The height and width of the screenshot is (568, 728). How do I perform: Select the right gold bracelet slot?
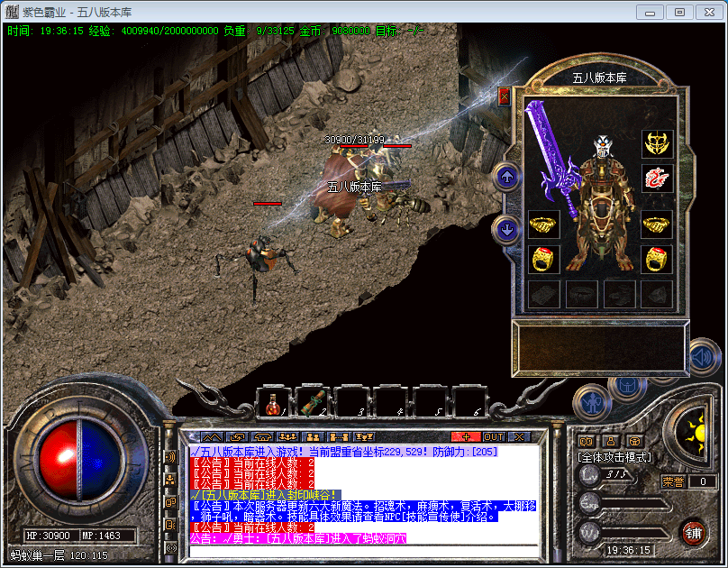[x=657, y=225]
